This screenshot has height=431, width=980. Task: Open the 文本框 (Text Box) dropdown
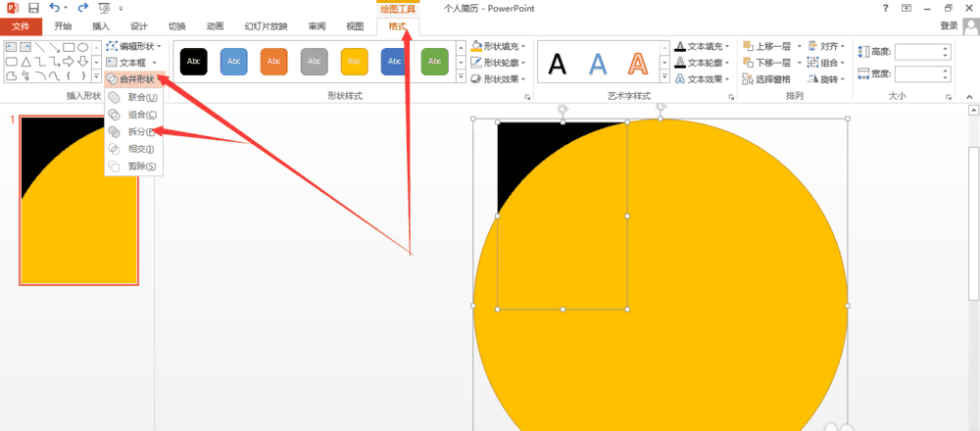(130, 63)
